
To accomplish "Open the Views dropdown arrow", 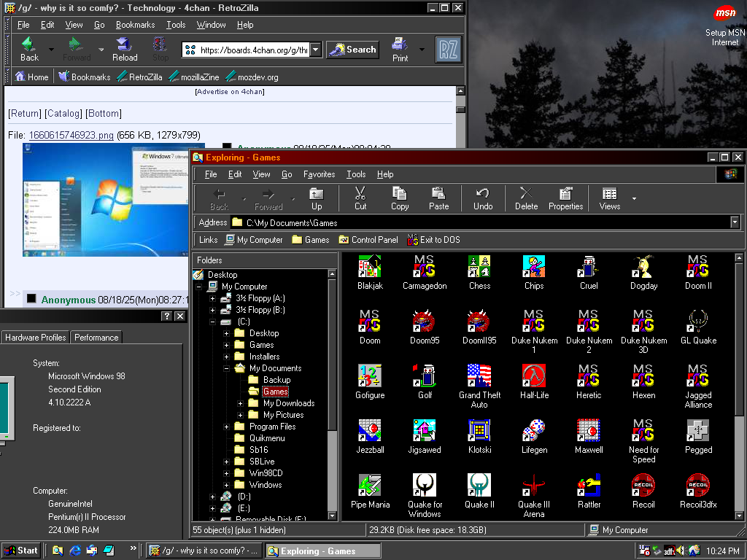I will pyautogui.click(x=634, y=198).
